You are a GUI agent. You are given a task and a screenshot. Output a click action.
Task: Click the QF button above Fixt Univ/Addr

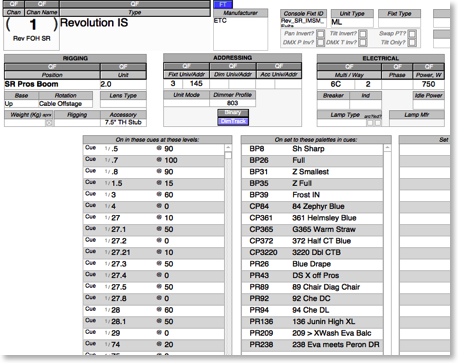[x=186, y=66]
